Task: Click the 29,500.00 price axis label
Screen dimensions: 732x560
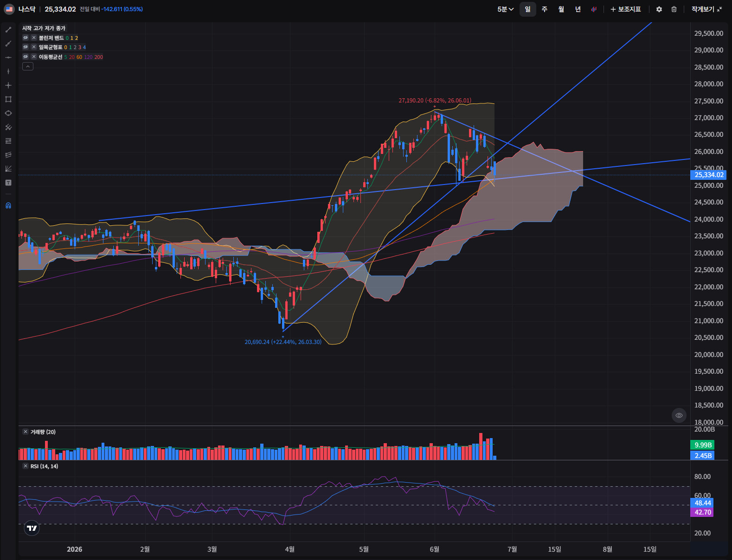Action: [x=708, y=33]
